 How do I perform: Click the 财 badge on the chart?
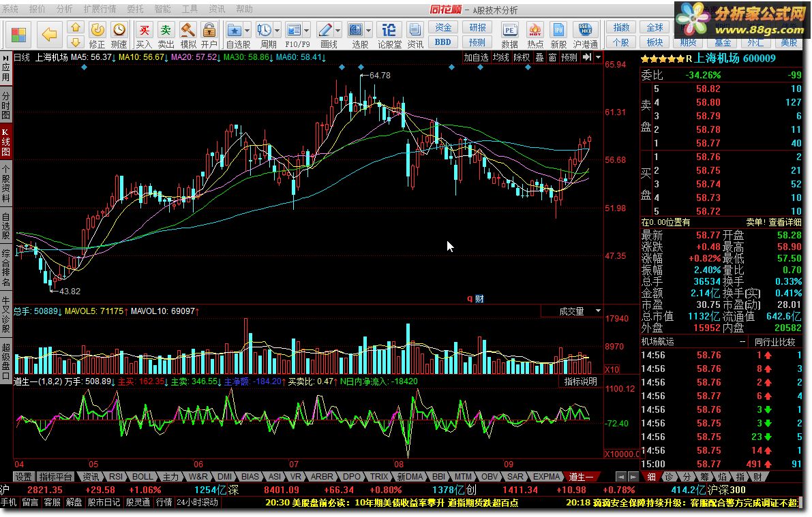click(x=479, y=298)
